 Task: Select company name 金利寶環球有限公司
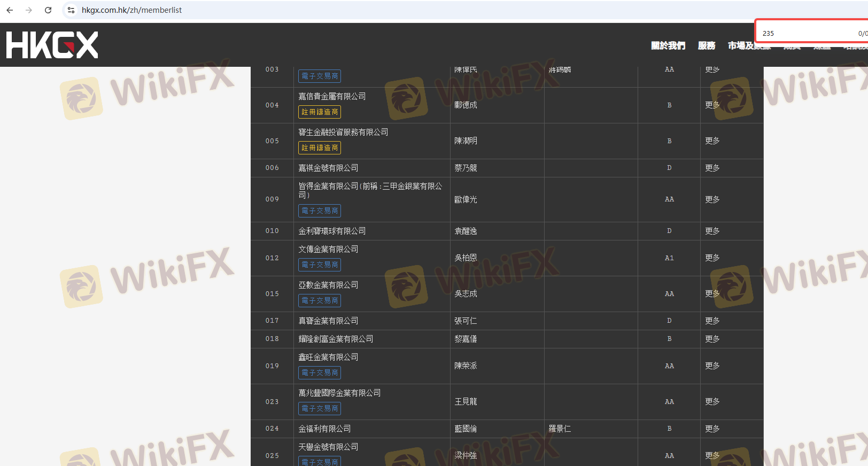coord(332,231)
